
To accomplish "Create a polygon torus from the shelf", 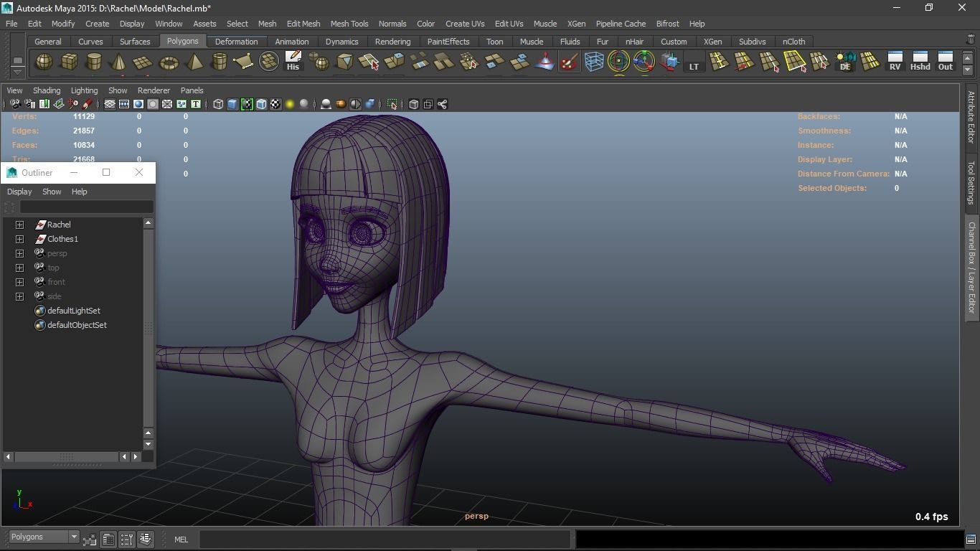I will (x=169, y=62).
